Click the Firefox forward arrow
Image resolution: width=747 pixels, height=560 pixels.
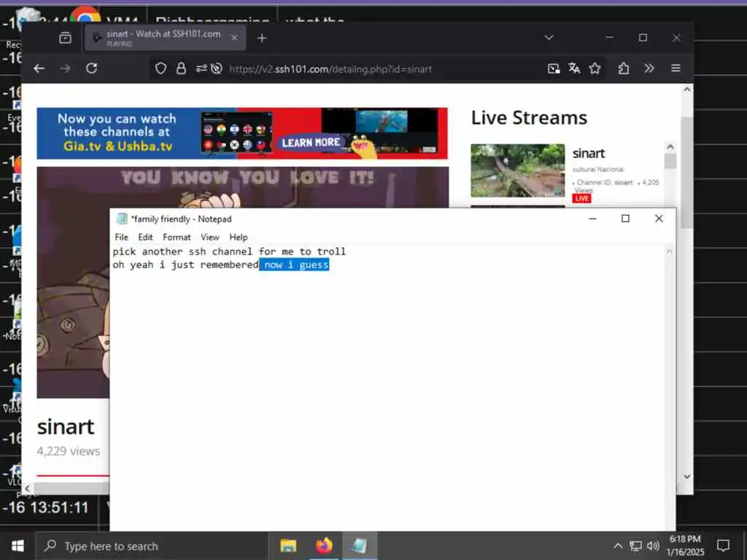65,69
